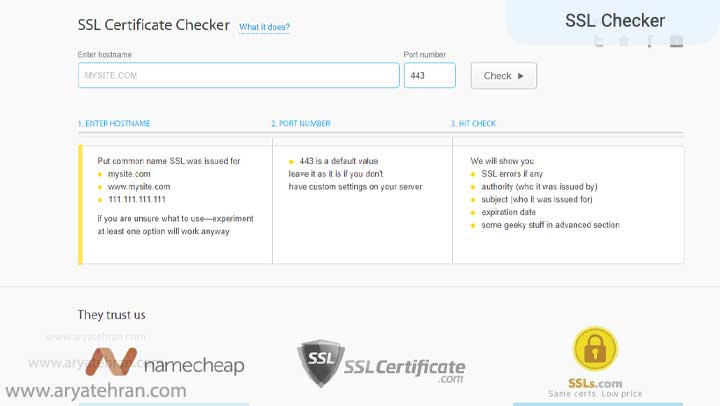Click the '443 is a default value' text
This screenshot has width=720, height=406.
[339, 161]
